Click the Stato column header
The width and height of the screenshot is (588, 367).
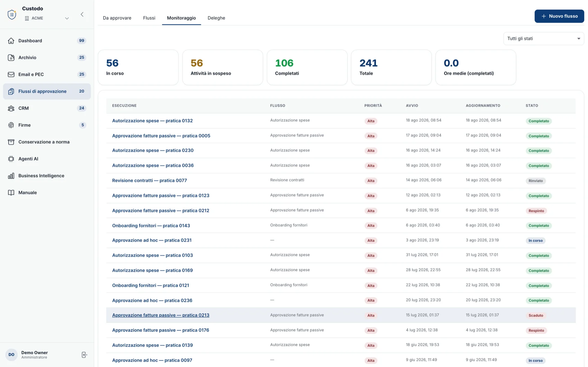pyautogui.click(x=532, y=106)
